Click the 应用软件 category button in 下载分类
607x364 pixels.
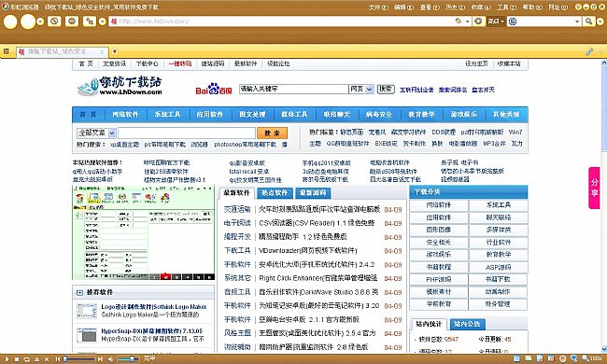click(439, 217)
